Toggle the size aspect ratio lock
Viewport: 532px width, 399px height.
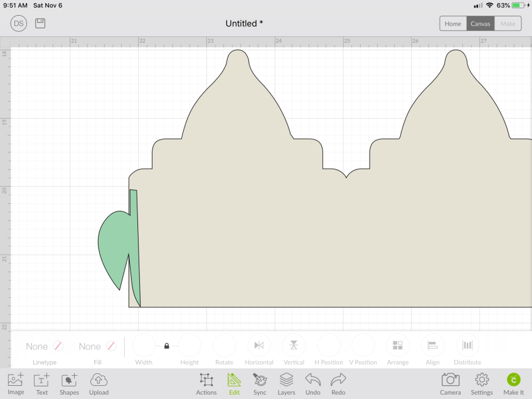[166, 346]
